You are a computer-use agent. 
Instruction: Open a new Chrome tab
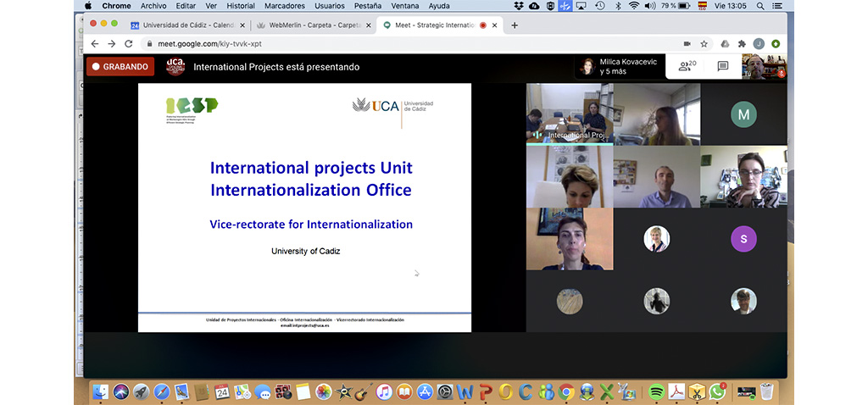(515, 25)
